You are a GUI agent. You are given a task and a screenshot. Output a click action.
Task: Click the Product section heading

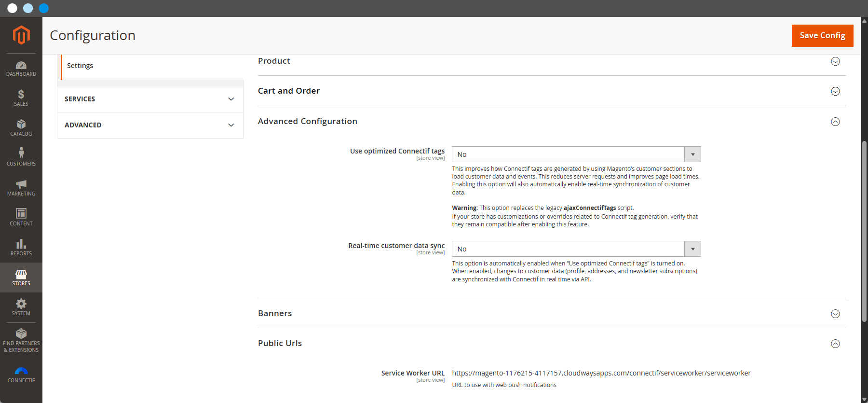(x=274, y=61)
